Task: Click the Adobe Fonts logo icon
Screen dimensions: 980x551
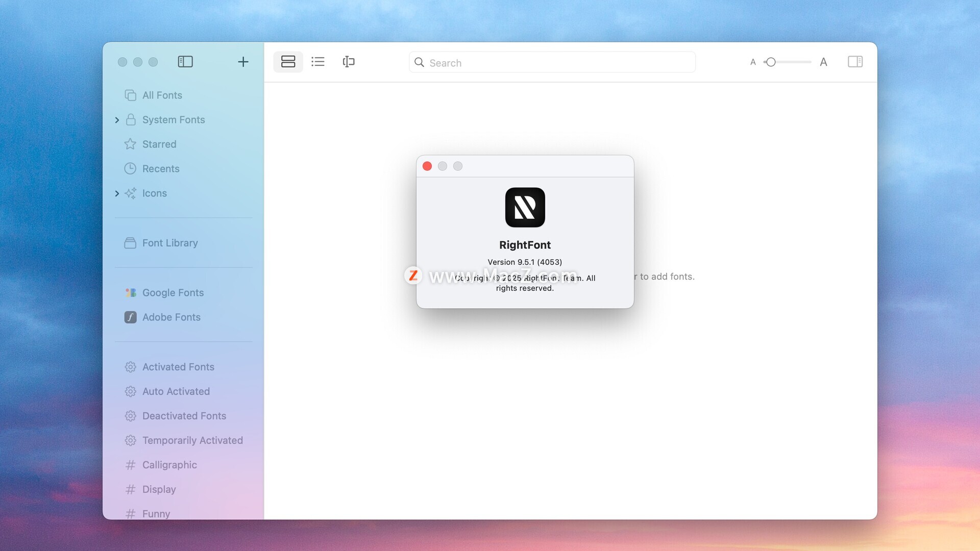Action: (130, 317)
